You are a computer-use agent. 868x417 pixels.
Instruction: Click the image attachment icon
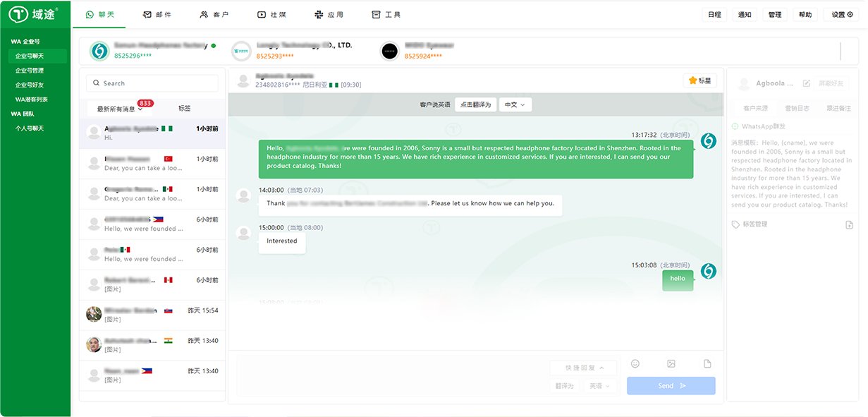pyautogui.click(x=671, y=364)
